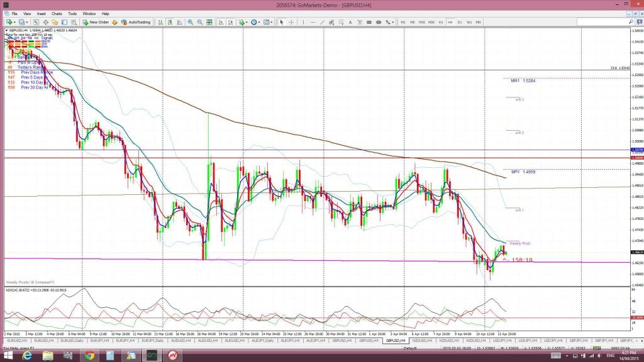Open the Strategy Tester icon
Screen dimensions: 644x362
pyautogui.click(x=74, y=22)
